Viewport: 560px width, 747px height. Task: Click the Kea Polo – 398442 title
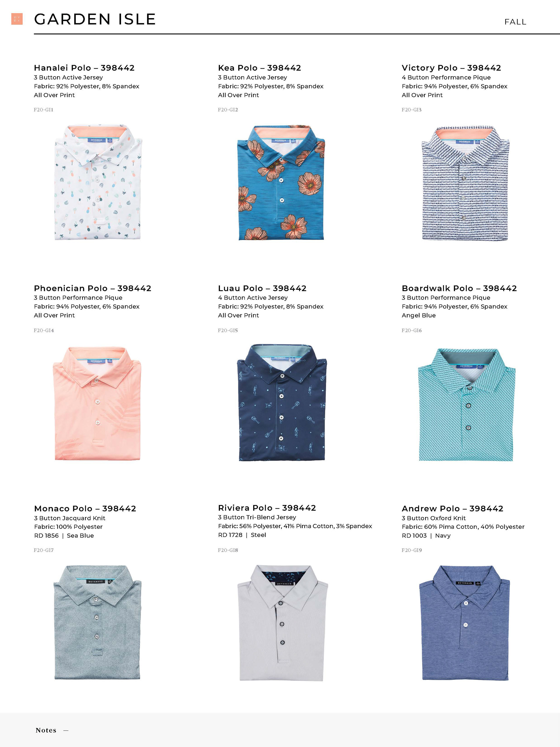pos(259,68)
